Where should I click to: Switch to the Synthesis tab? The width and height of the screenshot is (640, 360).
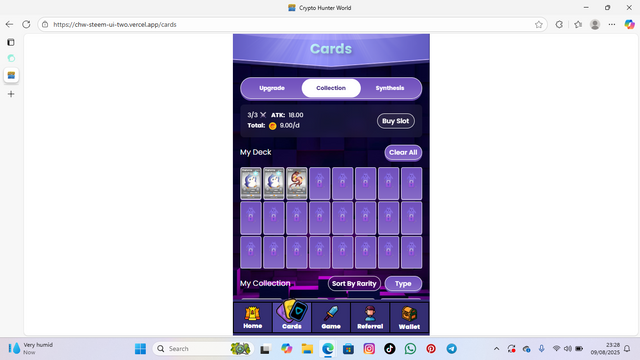(390, 88)
